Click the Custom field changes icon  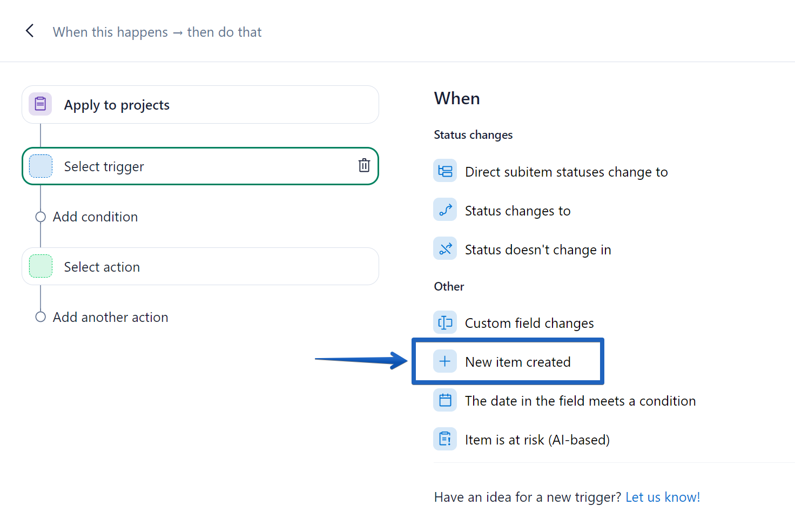coord(445,322)
